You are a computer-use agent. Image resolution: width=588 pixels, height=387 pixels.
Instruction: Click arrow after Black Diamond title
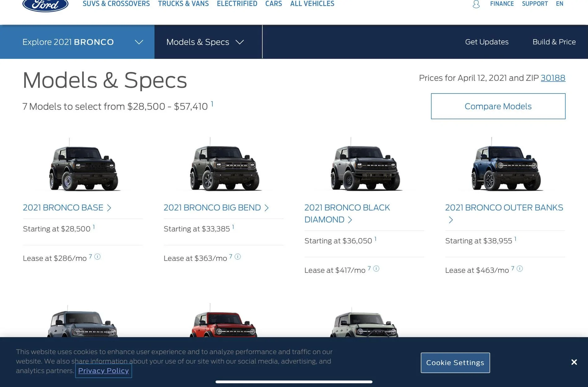pos(350,220)
